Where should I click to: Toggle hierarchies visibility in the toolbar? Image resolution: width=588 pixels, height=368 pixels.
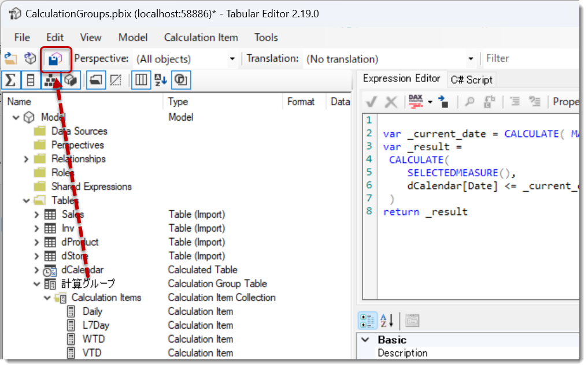coord(50,80)
